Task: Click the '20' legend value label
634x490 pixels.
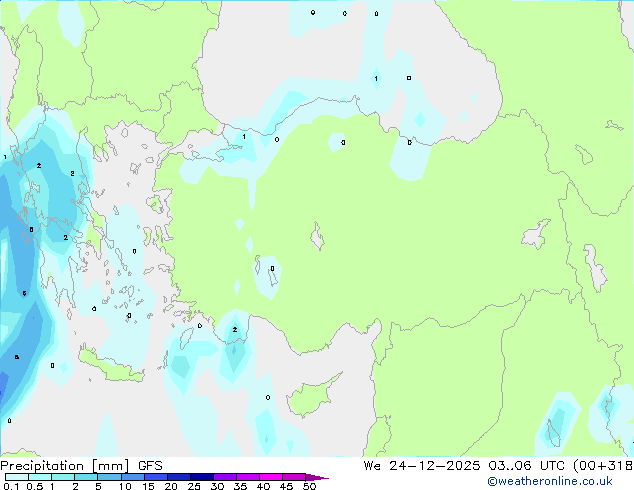Action: (x=171, y=486)
